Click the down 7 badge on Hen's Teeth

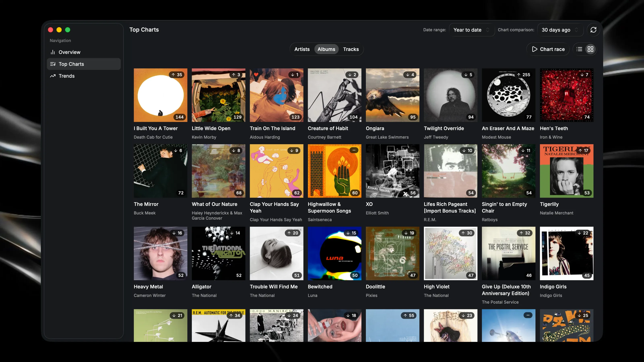click(x=584, y=75)
